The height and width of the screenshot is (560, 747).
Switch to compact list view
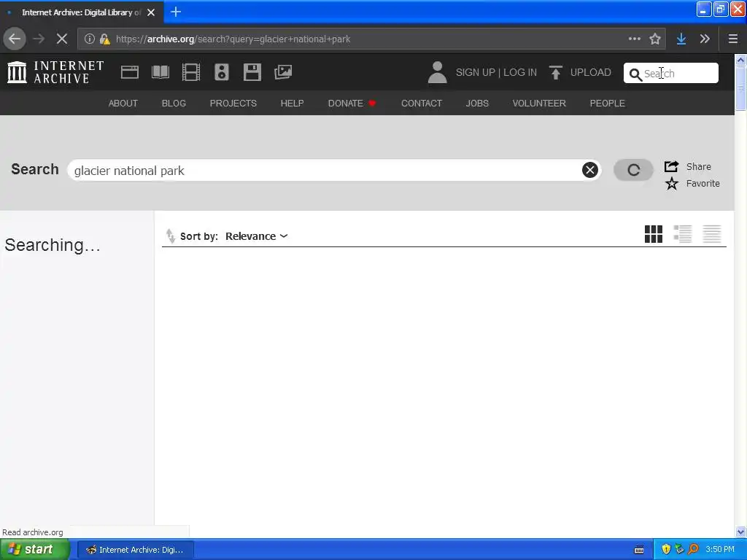(712, 234)
